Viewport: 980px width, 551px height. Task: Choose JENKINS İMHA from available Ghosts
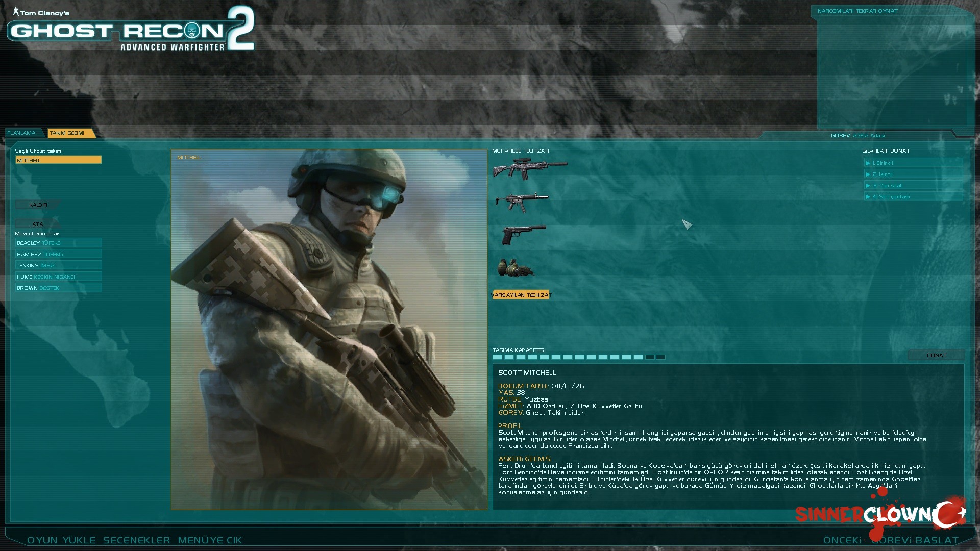click(58, 265)
